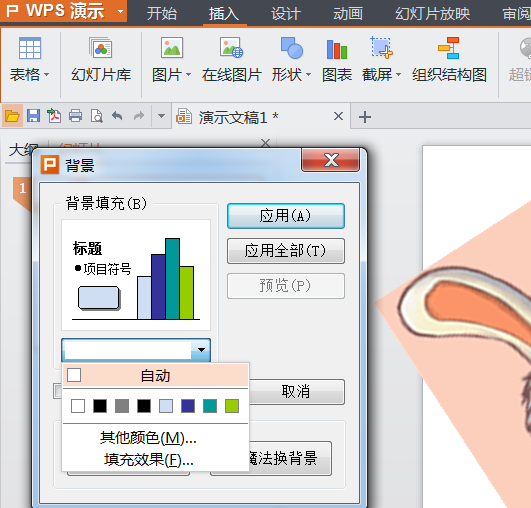Insert 组织结构图 organization chart
The image size is (531, 508).
[x=449, y=60]
